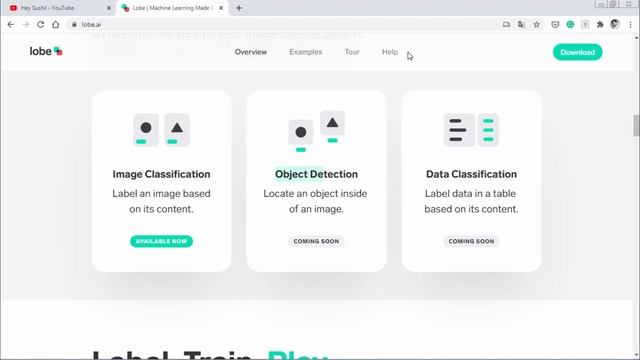Click Coming Soon under Data Classification

pyautogui.click(x=471, y=241)
